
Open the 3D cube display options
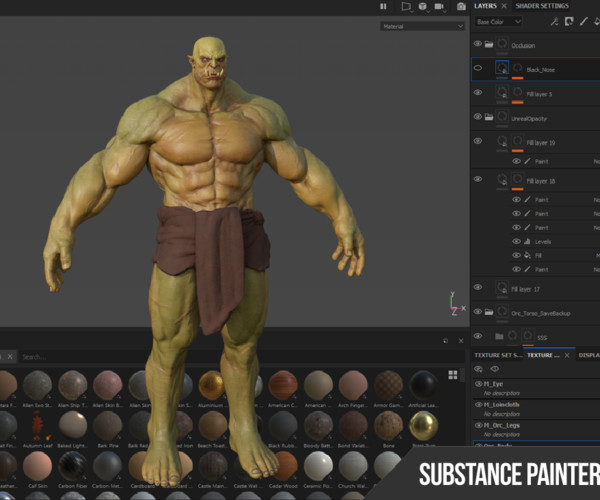422,7
